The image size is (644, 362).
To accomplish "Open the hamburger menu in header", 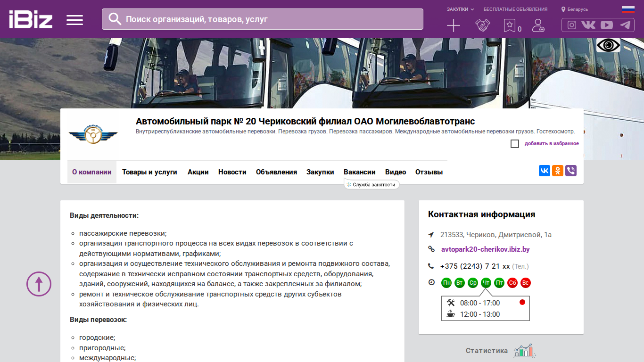I will [x=74, y=20].
